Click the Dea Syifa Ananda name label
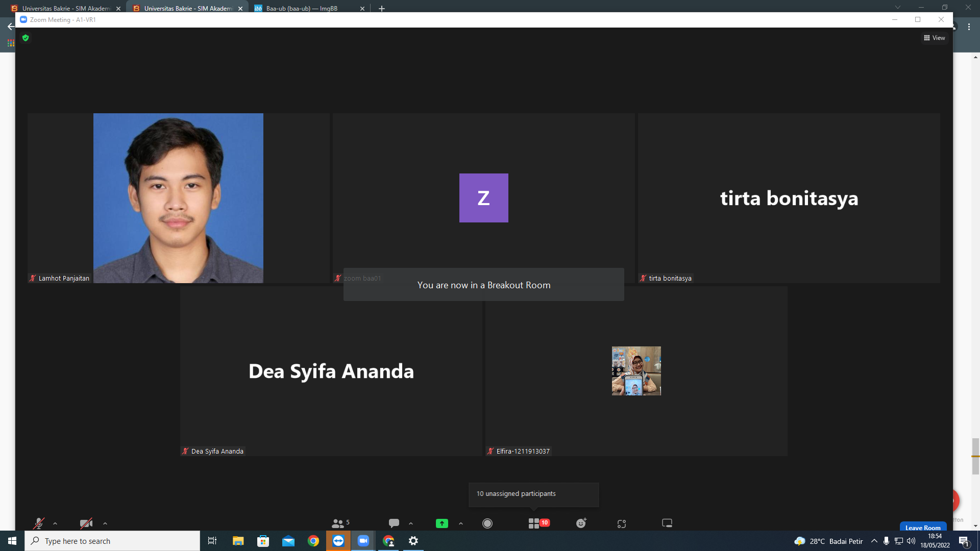Screen dimensions: 980x551 click(217, 452)
